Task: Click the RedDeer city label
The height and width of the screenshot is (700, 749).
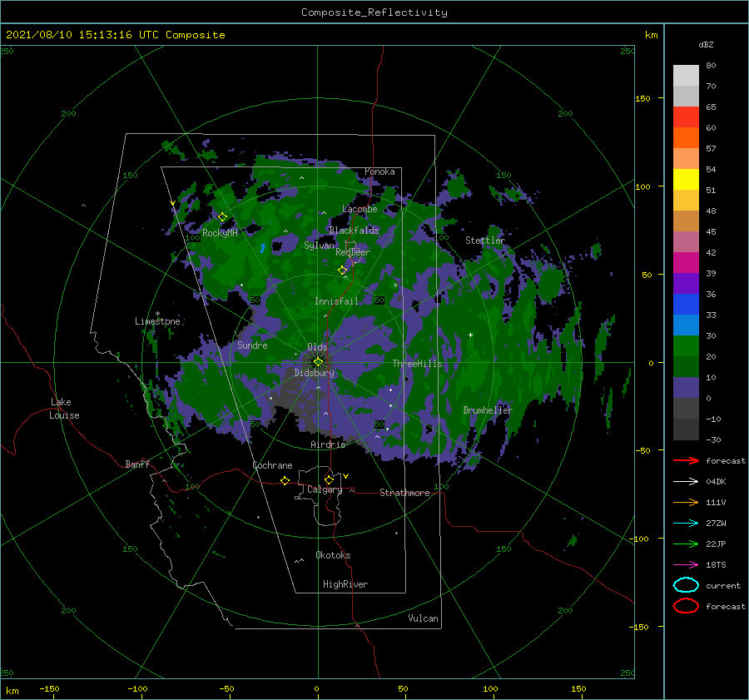Action: click(x=353, y=252)
